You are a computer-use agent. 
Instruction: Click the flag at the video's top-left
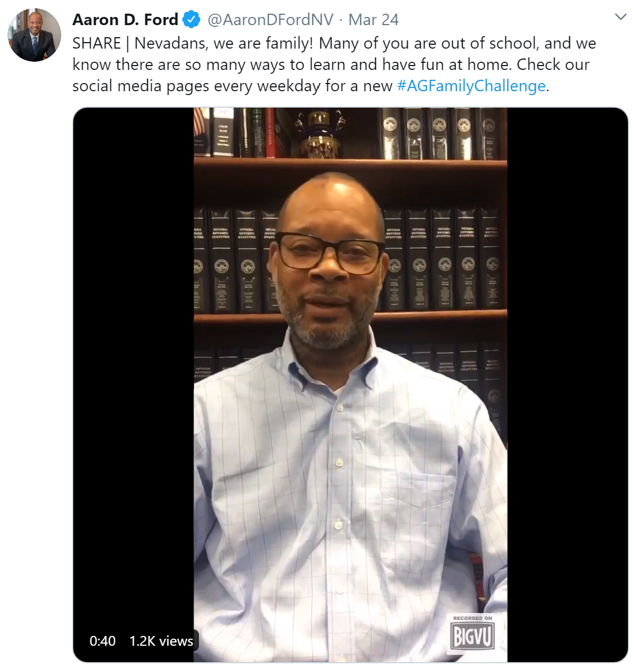point(201,123)
